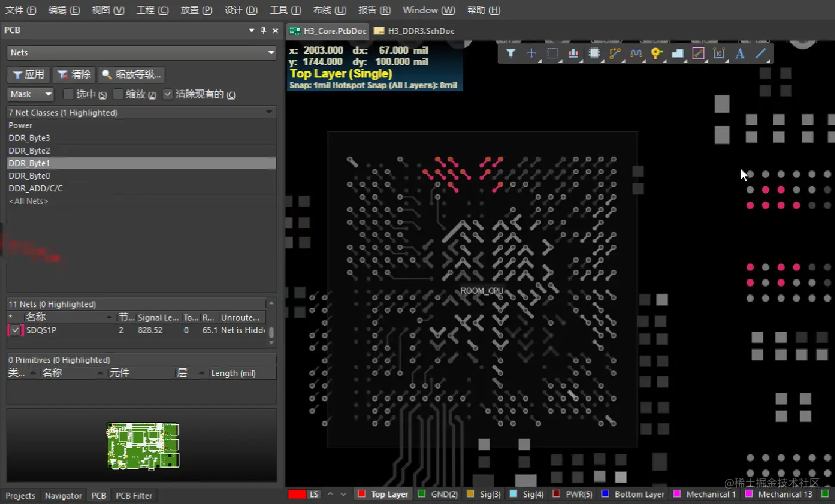Click the board overview thumbnail

click(x=143, y=445)
